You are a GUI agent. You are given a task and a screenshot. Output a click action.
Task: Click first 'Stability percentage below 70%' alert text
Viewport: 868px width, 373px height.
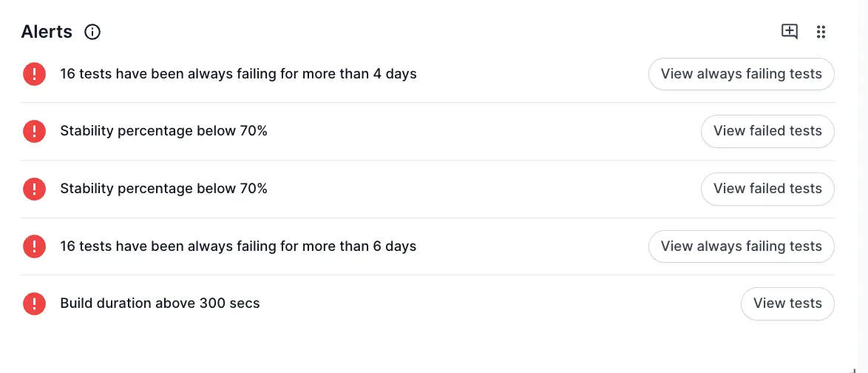[x=163, y=131]
